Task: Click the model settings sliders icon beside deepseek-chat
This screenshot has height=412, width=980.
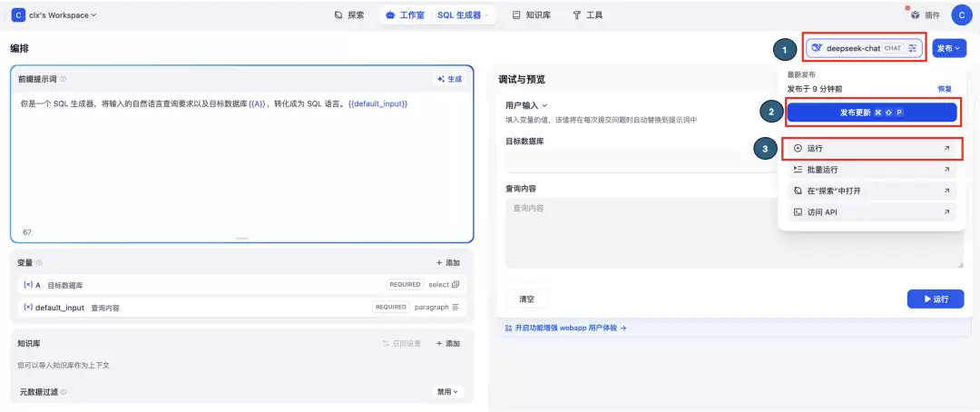Action: point(913,48)
